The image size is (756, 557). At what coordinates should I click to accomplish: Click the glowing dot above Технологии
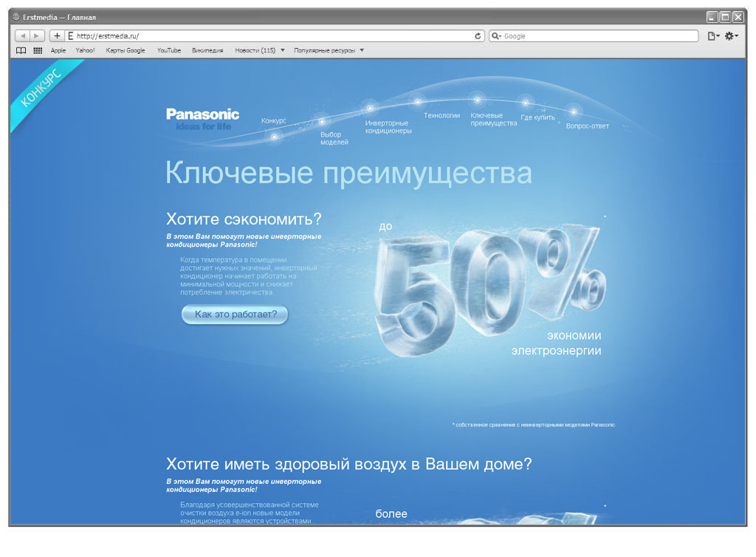pos(418,102)
